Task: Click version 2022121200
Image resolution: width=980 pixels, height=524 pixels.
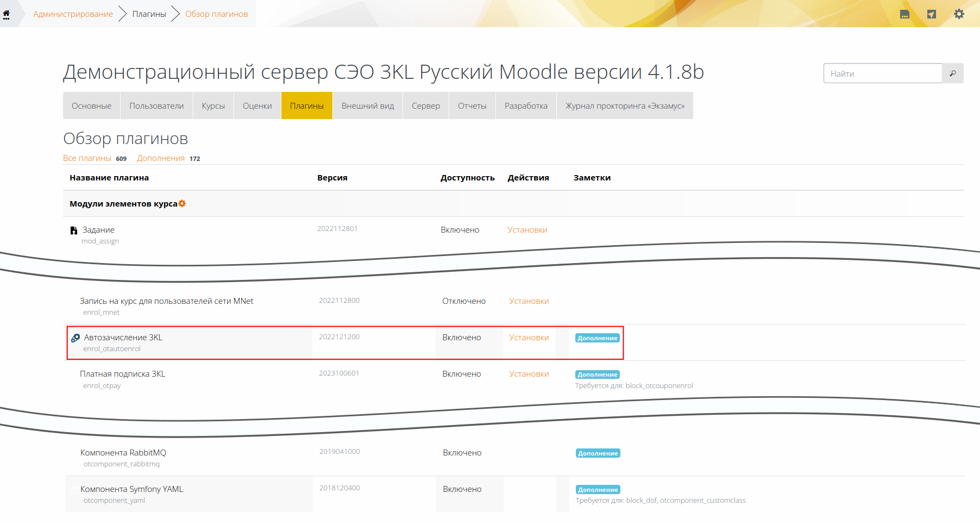Action: point(339,337)
